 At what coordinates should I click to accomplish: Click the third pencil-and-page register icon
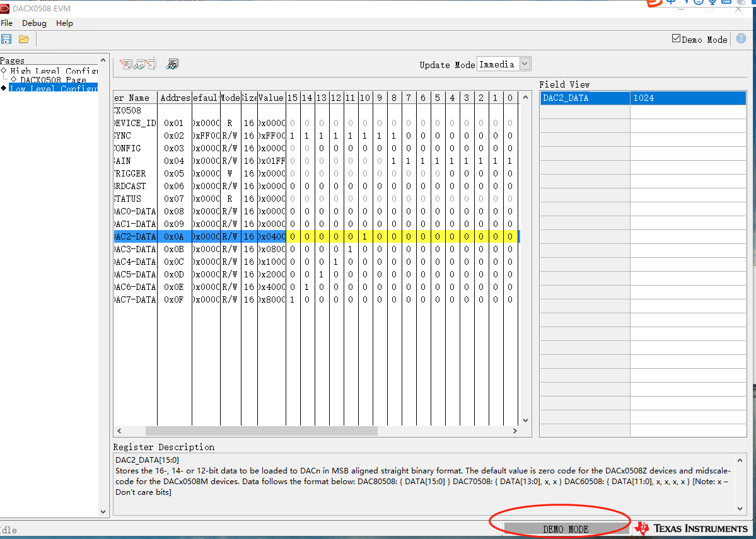tap(151, 64)
